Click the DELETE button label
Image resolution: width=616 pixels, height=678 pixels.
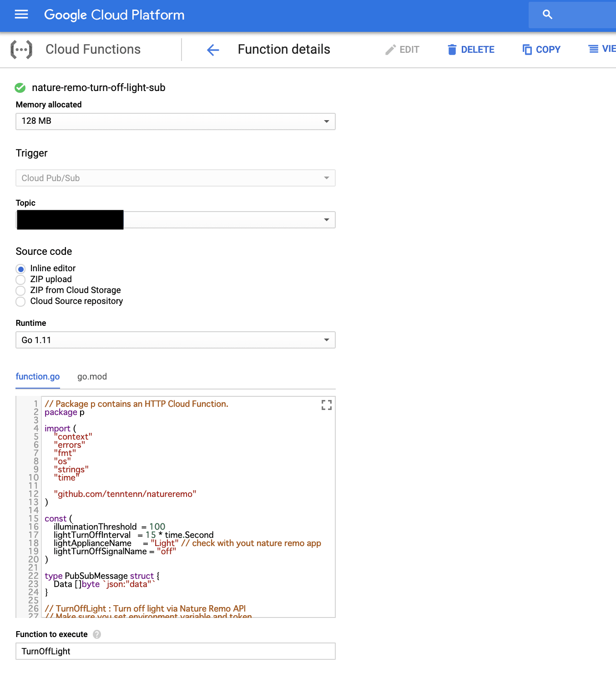pos(478,50)
